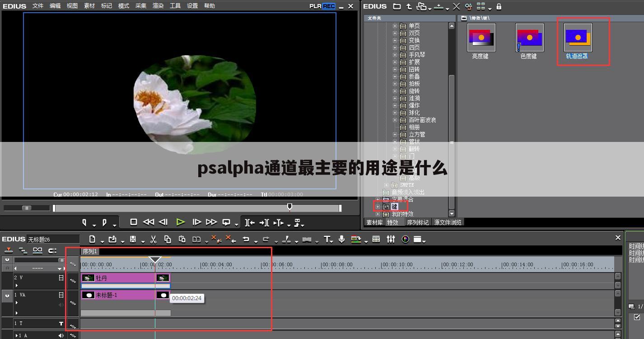Click the Open project folder icon
The width and height of the screenshot is (644, 339).
pyautogui.click(x=112, y=239)
